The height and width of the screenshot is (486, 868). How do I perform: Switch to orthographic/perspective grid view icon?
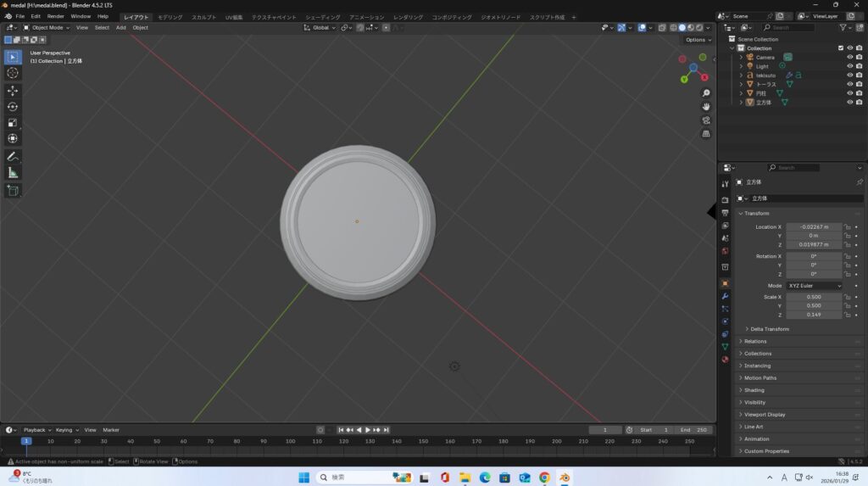tap(706, 134)
